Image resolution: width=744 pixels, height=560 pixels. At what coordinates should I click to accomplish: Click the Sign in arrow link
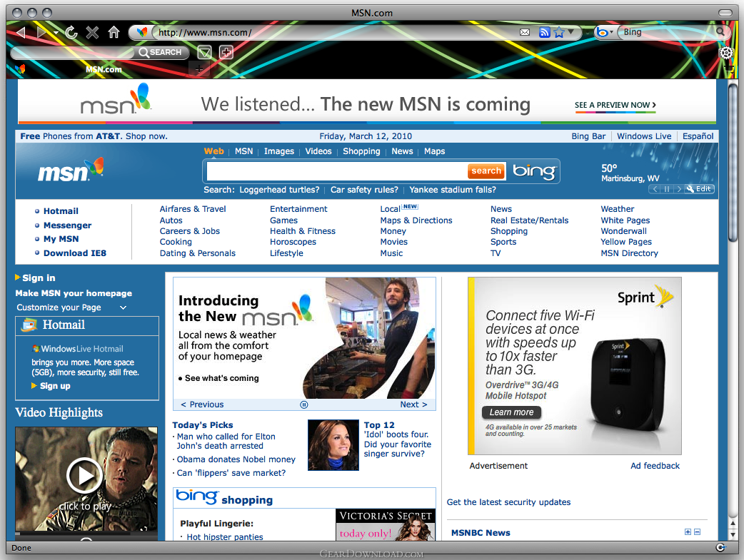coord(35,278)
